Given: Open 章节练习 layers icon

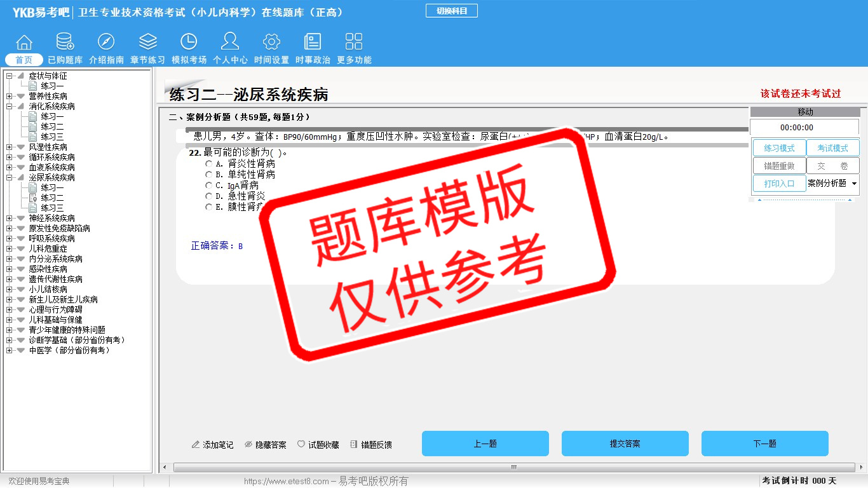Looking at the screenshot, I should pos(147,43).
